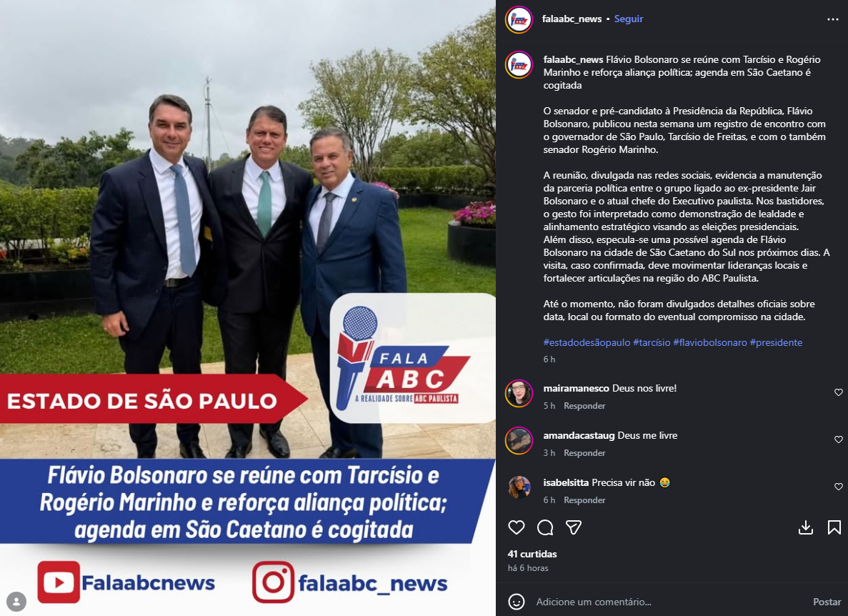Reply to mairamanesco's comment

click(584, 406)
